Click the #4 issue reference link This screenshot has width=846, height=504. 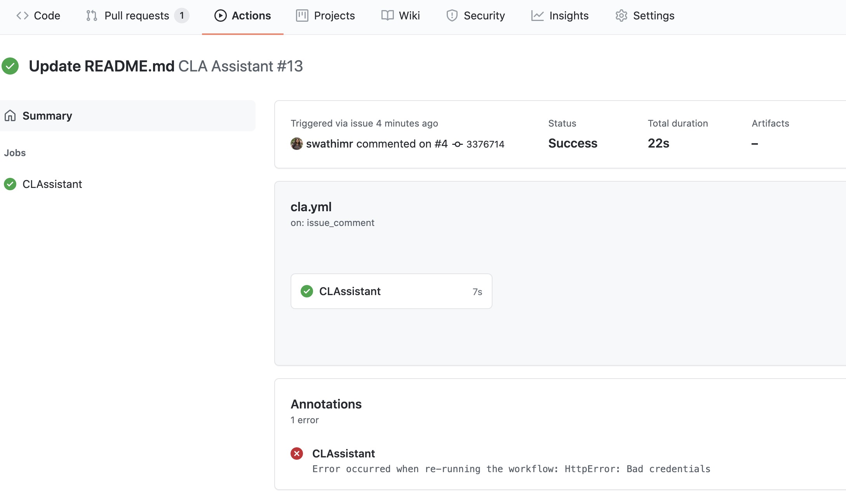tap(441, 144)
